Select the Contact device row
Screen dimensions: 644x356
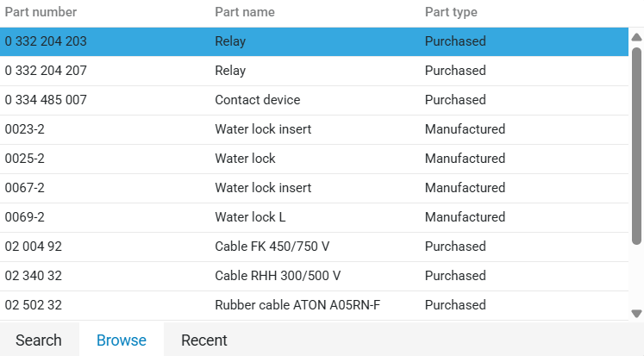coord(314,100)
